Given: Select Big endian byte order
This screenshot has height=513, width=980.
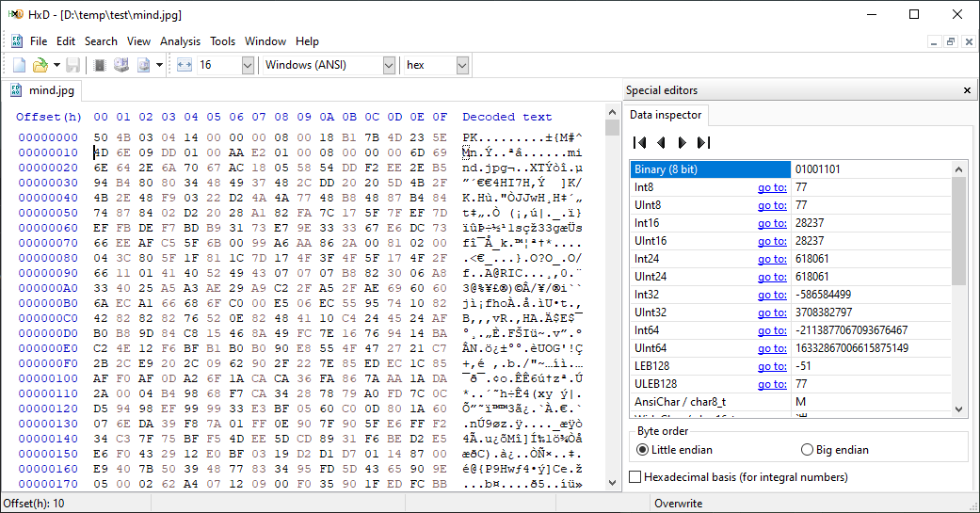Looking at the screenshot, I should tap(834, 450).
